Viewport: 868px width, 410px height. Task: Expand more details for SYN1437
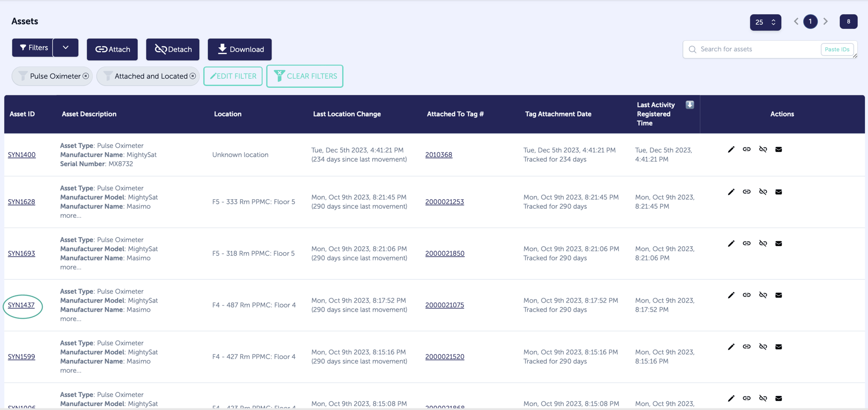[70, 319]
